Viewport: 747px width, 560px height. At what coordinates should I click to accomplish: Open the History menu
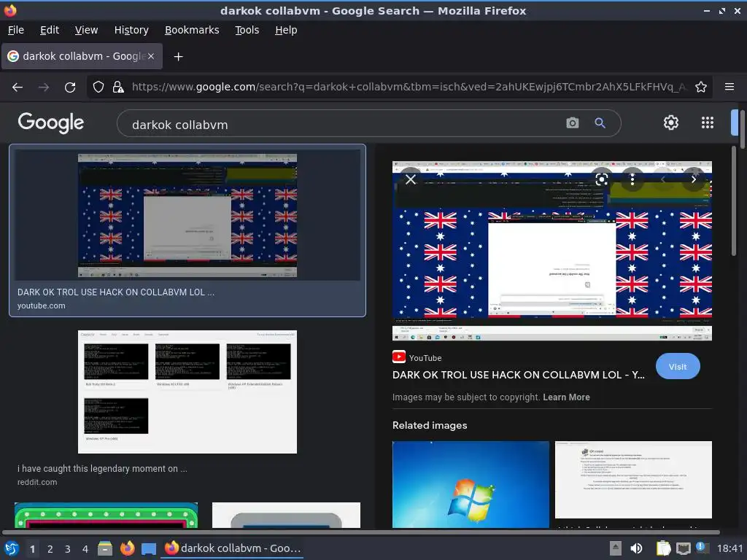[x=131, y=30]
